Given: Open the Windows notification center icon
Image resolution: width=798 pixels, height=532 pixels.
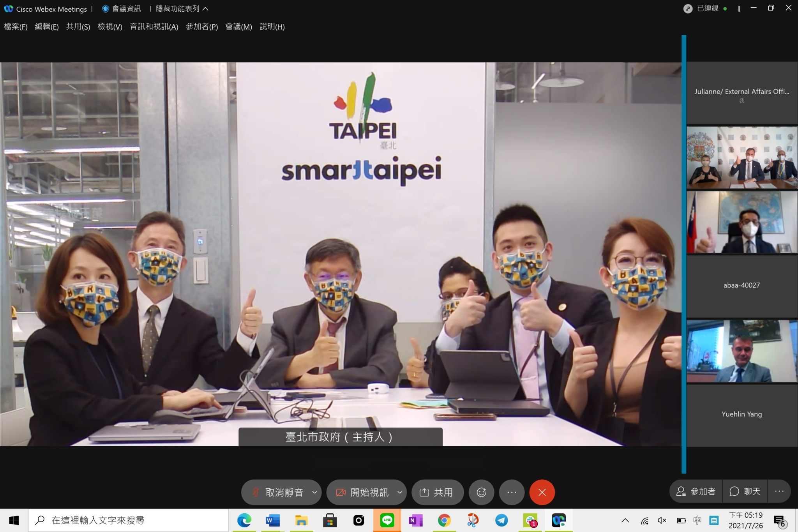Looking at the screenshot, I should point(780,521).
